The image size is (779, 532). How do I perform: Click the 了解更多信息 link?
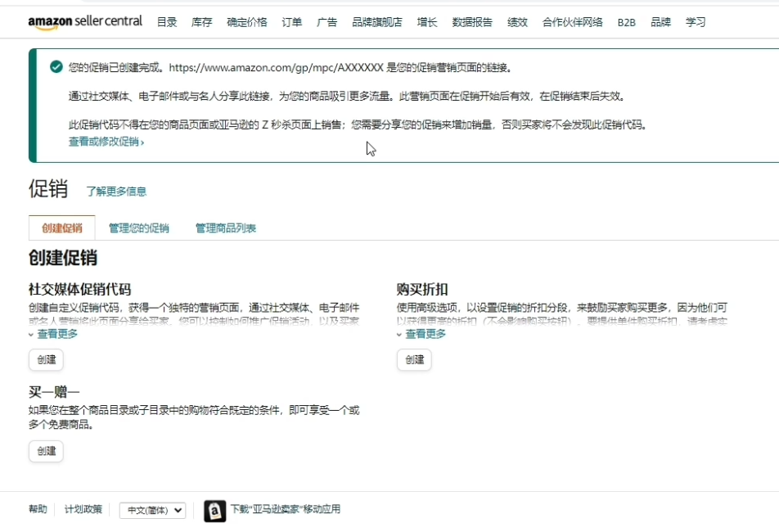coord(116,192)
